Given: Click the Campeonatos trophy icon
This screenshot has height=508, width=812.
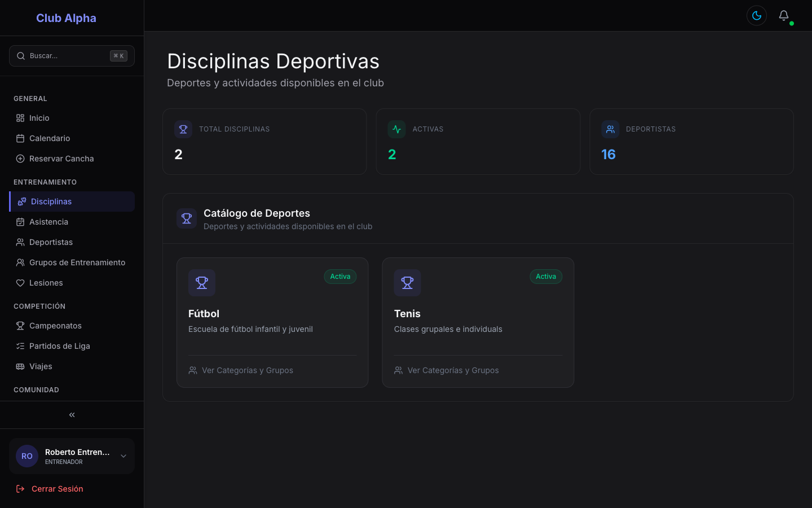Looking at the screenshot, I should 20,326.
